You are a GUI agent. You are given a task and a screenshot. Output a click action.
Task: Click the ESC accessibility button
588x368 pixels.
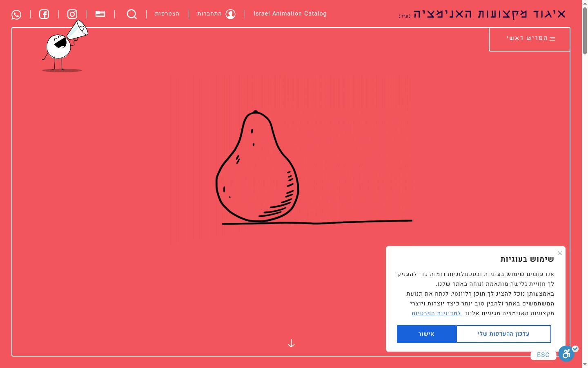pyautogui.click(x=543, y=355)
